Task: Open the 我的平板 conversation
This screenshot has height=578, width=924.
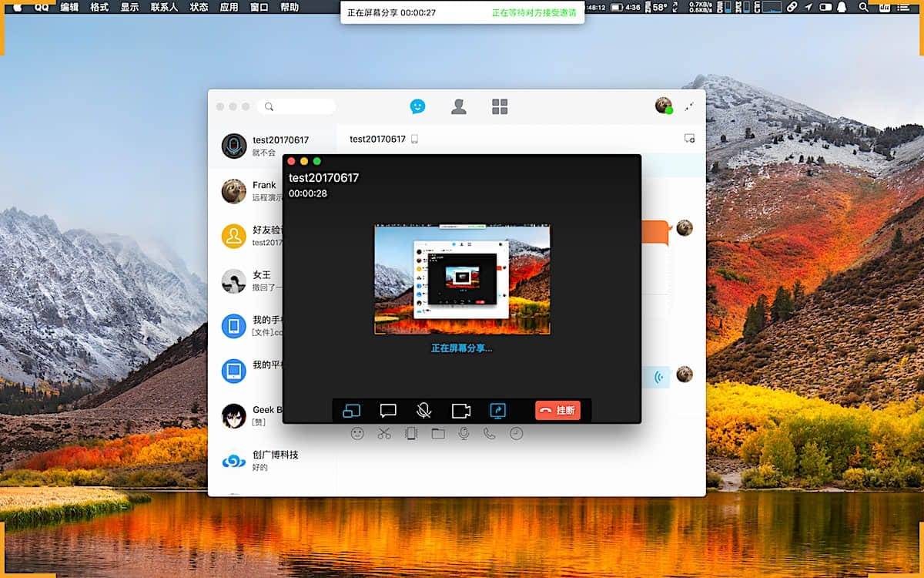Action: click(246, 370)
